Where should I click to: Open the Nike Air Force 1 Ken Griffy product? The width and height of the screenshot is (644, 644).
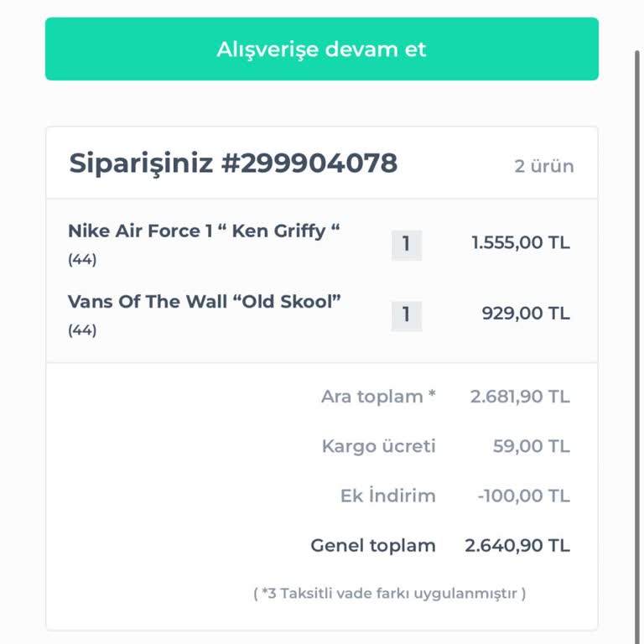[204, 231]
